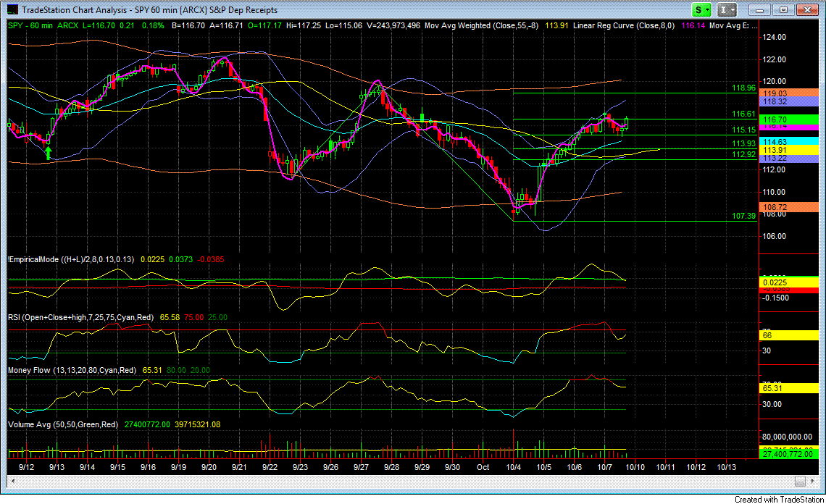The width and height of the screenshot is (826, 504).
Task: Click the 118.96 Fibonacci level label
Action: coord(744,88)
